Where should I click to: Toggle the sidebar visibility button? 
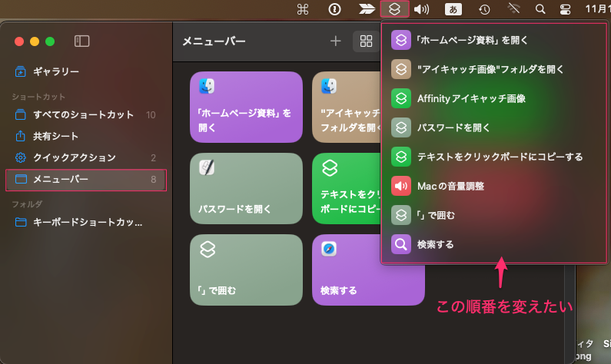[81, 41]
